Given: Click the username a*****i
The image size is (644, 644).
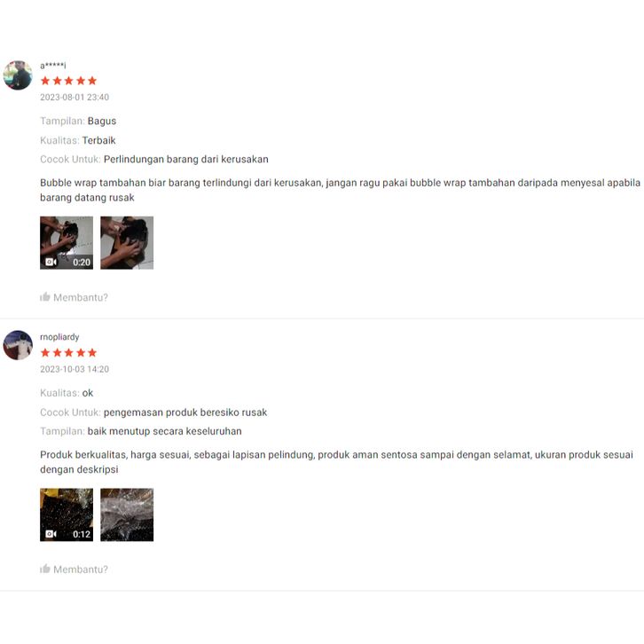Looking at the screenshot, I should point(53,66).
